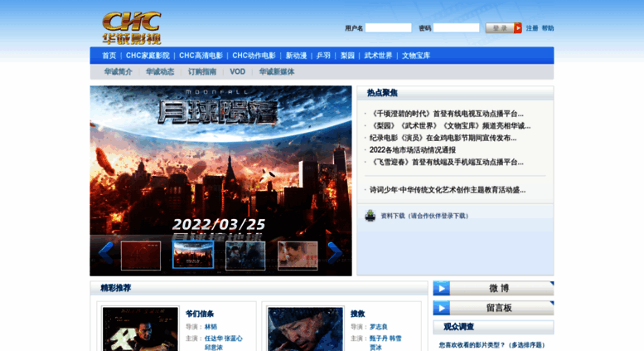Open the 爷们信条 movie title link
The width and height of the screenshot is (644, 351).
(200, 314)
